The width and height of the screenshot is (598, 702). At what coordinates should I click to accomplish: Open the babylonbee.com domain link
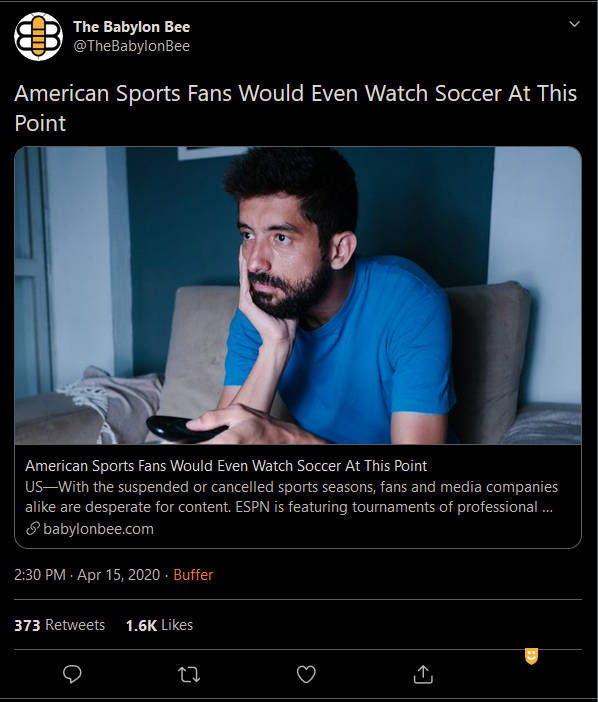point(98,529)
